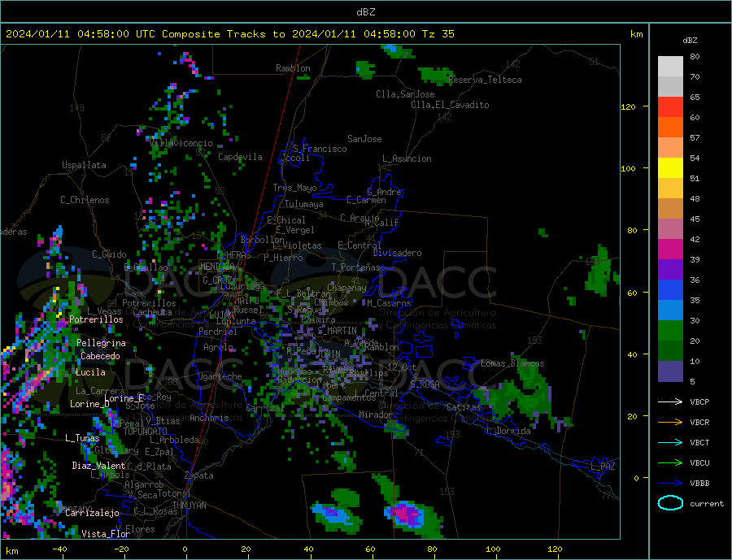732x560 pixels.
Task: Click the 'VBCP' legend label
Action: click(x=699, y=402)
